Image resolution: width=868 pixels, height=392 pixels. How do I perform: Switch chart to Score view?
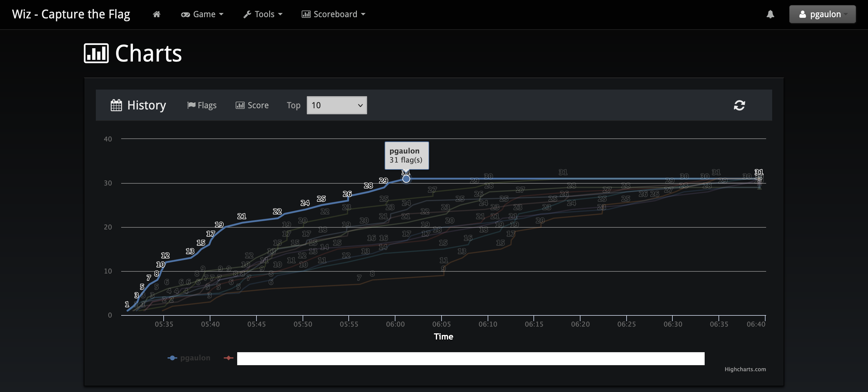coord(252,105)
